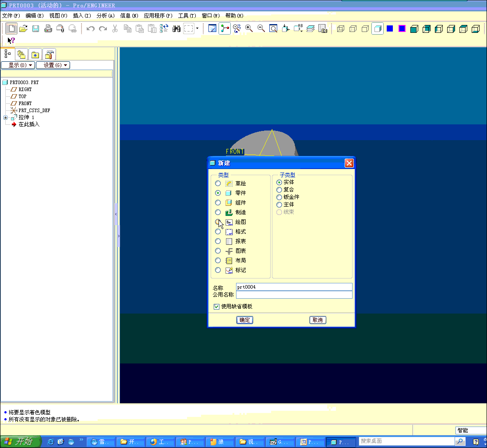487x448 pixels.
Task: Toggle the 使用缺省模板 checkbox
Action: coord(216,307)
